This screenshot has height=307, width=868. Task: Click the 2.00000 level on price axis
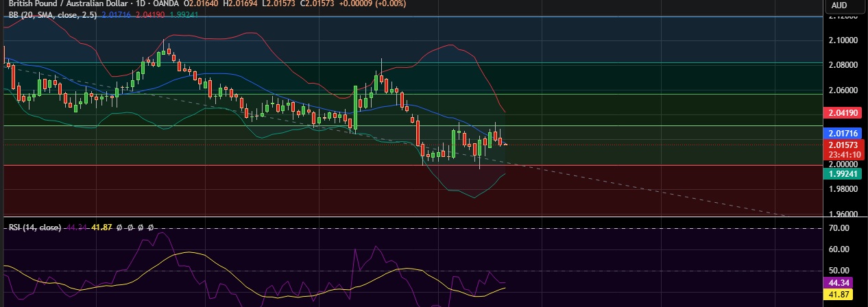tap(843, 164)
